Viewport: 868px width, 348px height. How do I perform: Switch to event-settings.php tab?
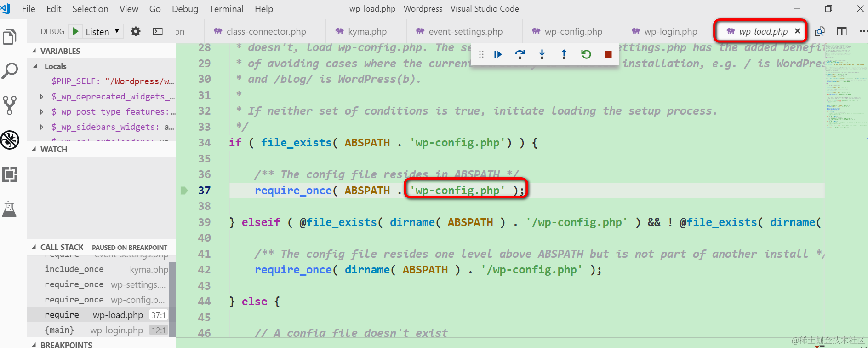click(464, 31)
